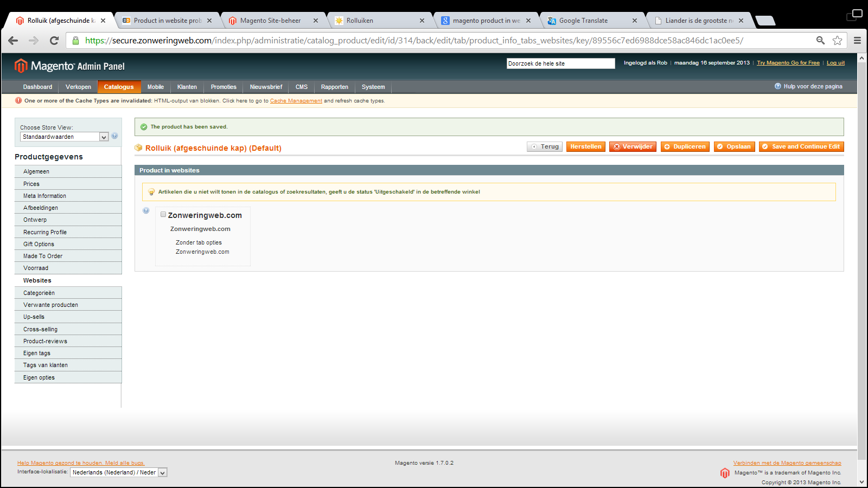Viewport: 868px width, 488px height.
Task: Open the Verkopen menu
Action: 78,87
